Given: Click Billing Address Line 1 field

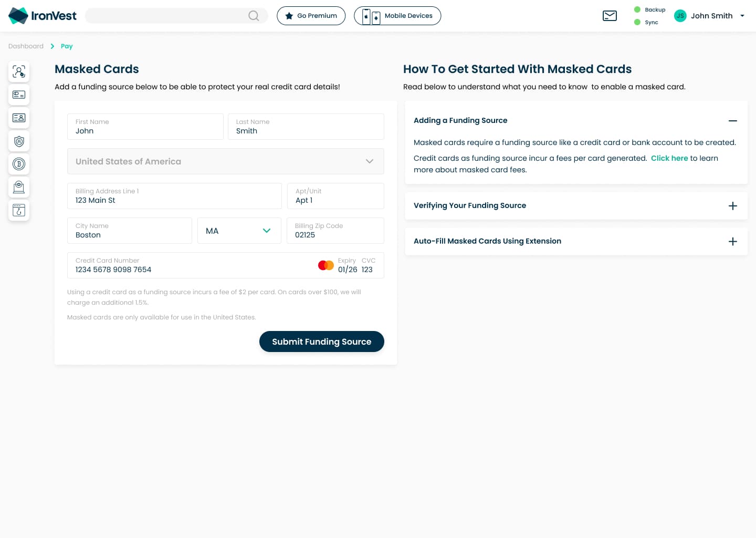Looking at the screenshot, I should (x=174, y=196).
